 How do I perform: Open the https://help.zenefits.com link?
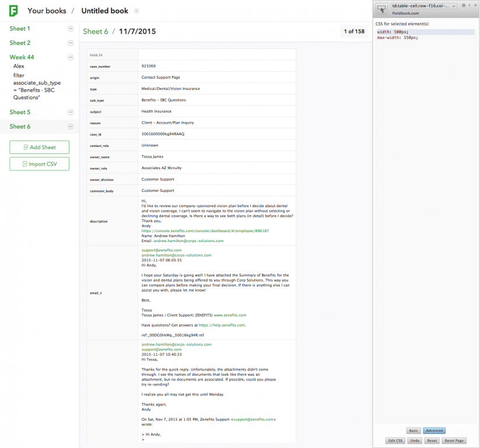pyautogui.click(x=222, y=325)
